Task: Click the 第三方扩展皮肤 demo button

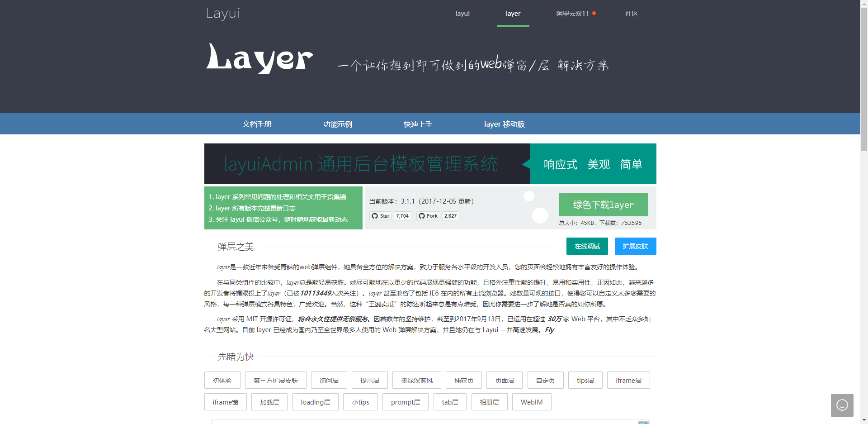Action: pyautogui.click(x=276, y=380)
